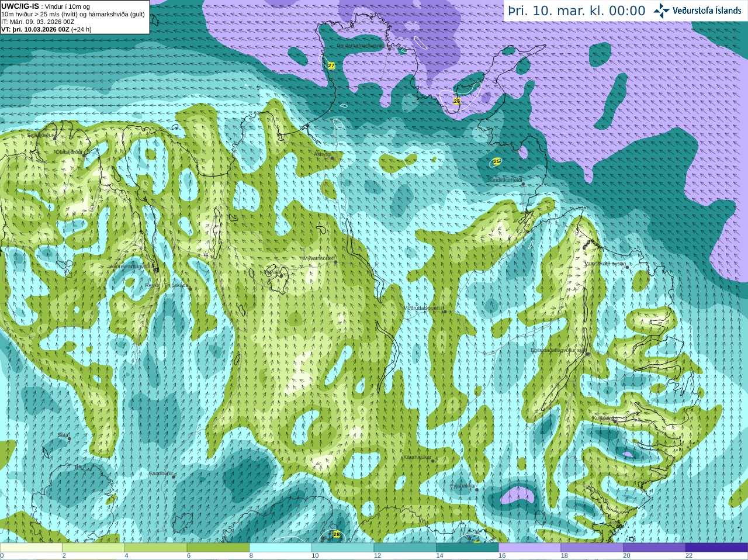Select the Kárahnjúkar station dot
This screenshot has height=560, width=748.
(433, 461)
